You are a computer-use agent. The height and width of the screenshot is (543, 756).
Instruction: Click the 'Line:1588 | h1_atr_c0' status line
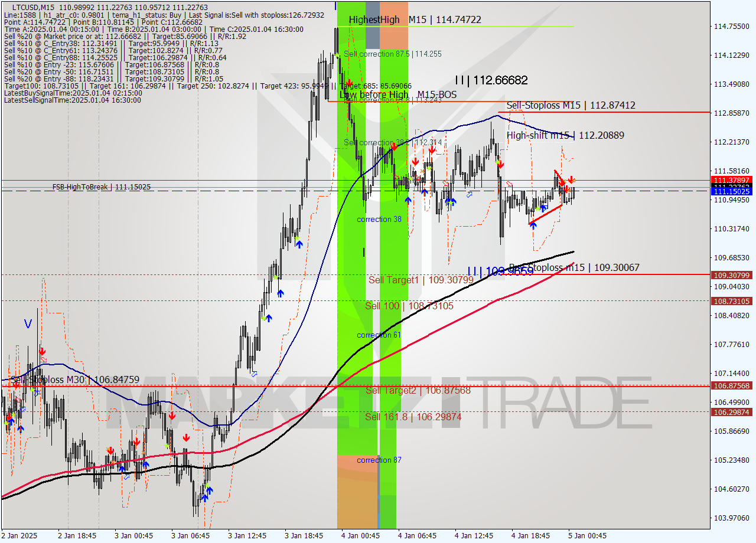pos(164,15)
